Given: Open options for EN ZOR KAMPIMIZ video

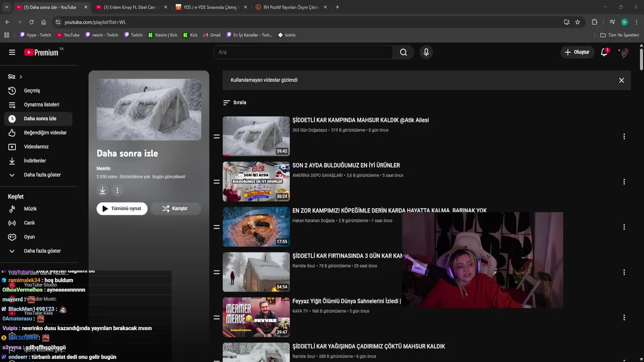Looking at the screenshot, I should tap(624, 227).
